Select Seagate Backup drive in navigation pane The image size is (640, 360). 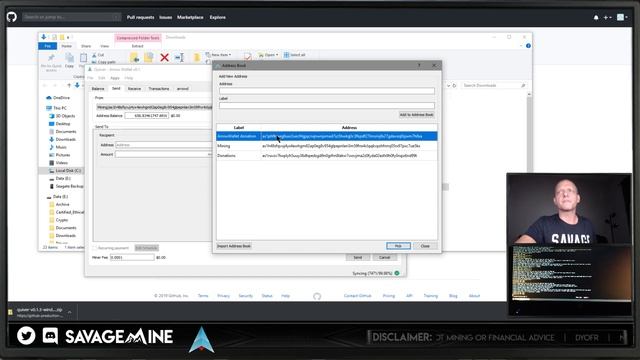66,186
